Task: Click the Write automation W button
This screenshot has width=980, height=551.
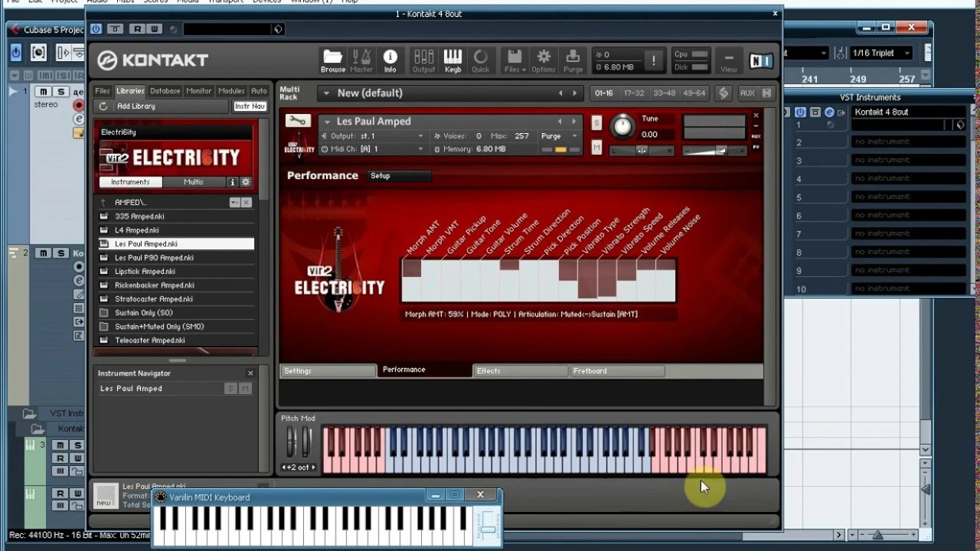Action: 153,29
